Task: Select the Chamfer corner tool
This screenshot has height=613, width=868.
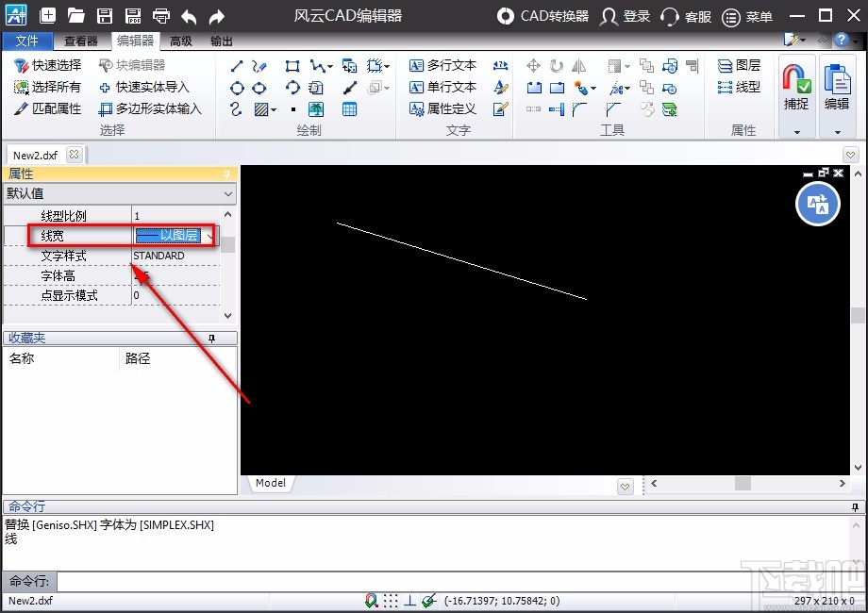Action: [613, 109]
